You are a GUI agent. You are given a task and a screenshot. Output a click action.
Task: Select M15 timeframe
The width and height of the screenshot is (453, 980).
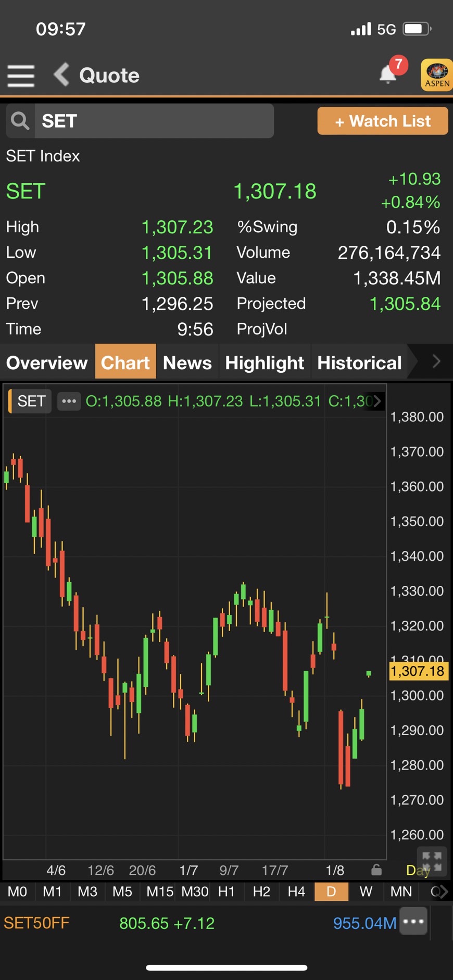point(160,891)
